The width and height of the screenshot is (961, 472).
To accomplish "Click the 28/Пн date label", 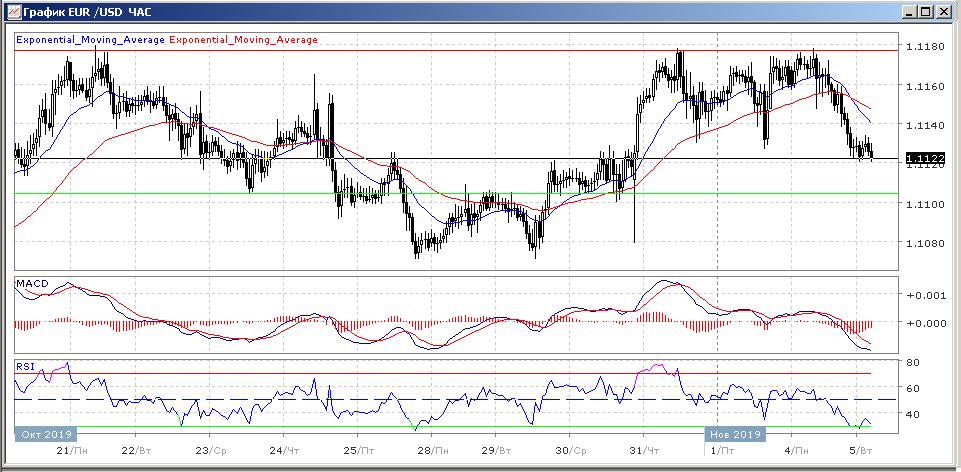I will point(435,451).
